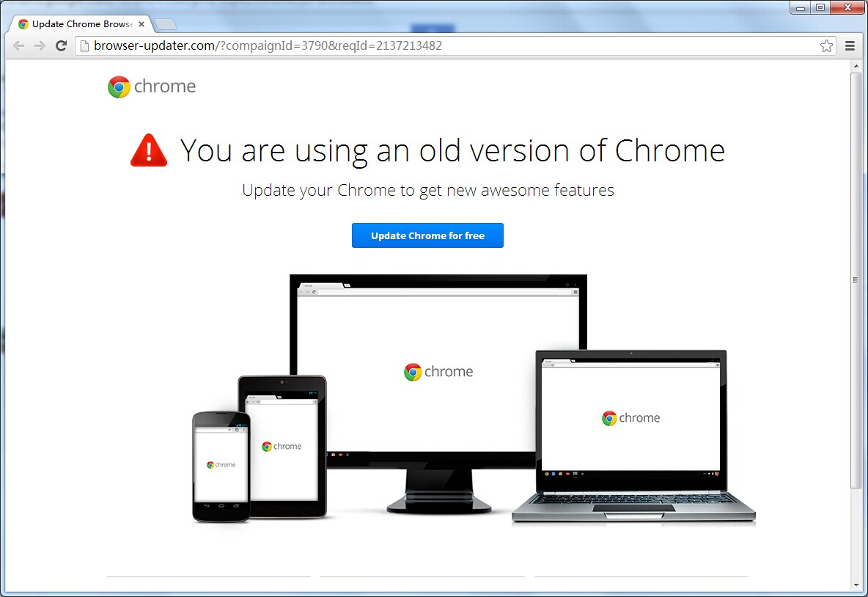The image size is (868, 597).
Task: Maximize the browser window
Action: click(820, 8)
